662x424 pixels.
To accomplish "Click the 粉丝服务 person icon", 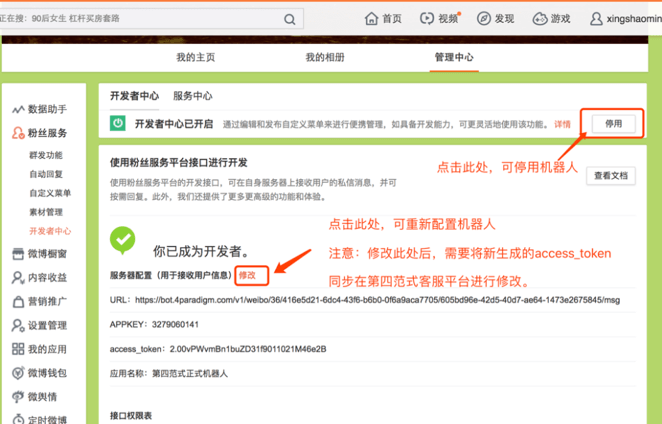I will coord(18,133).
